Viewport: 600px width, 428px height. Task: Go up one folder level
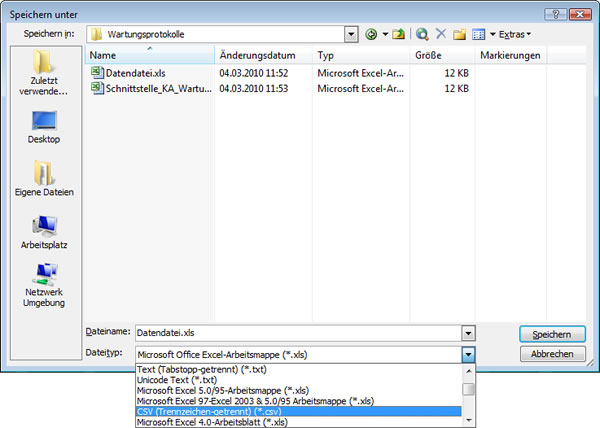click(x=398, y=34)
